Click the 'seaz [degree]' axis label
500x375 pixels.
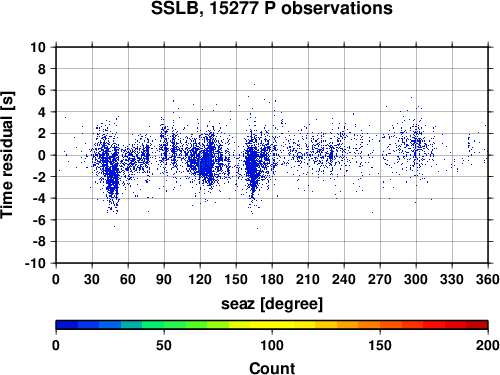click(272, 304)
